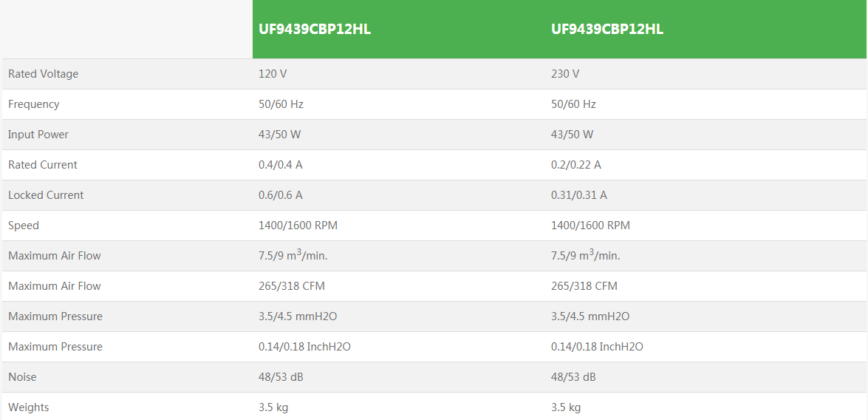Select 1400/1600 RPM in the 120 V column
Viewport: 868px width, 420px height.
[298, 226]
